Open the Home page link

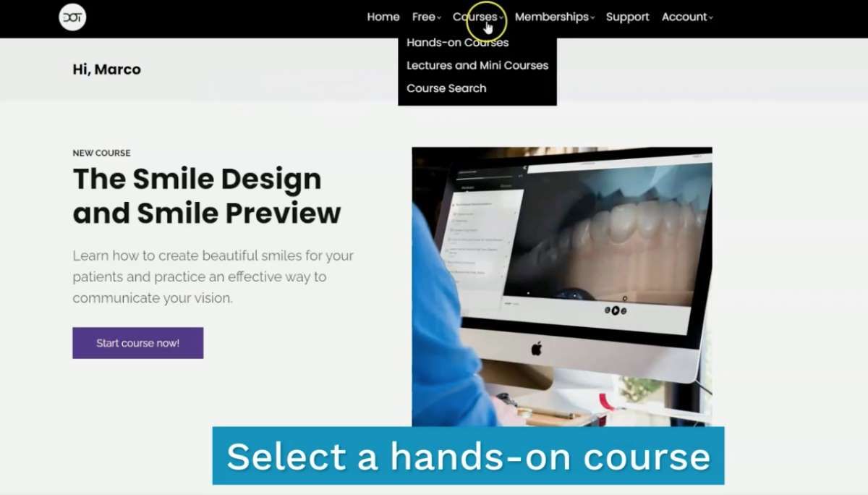[383, 17]
